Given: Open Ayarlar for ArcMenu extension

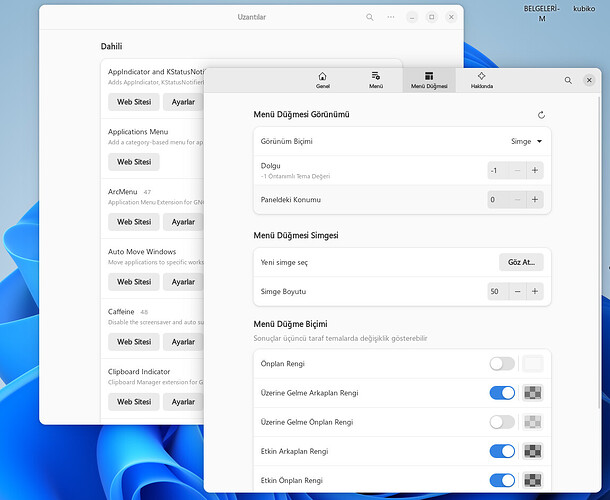Looking at the screenshot, I should [183, 222].
